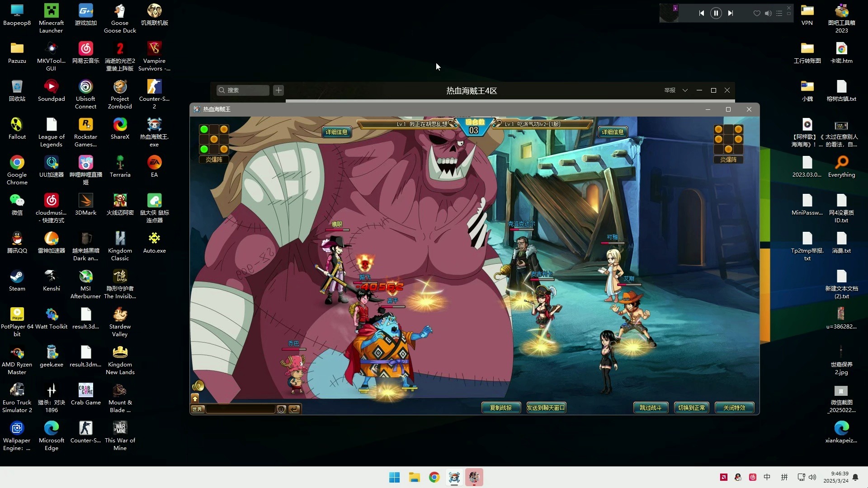Image resolution: width=868 pixels, height=488 pixels.
Task: Open Windows Start menu
Action: (x=394, y=477)
